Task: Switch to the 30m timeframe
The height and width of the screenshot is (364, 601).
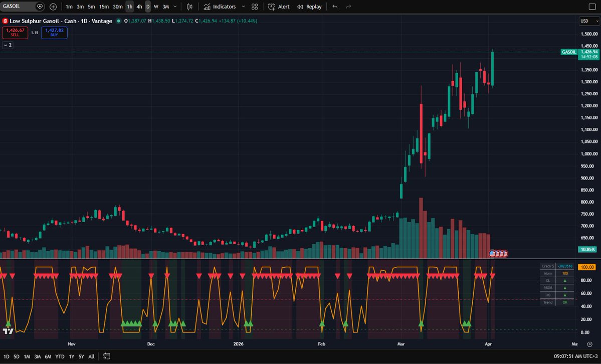Action: coord(118,7)
